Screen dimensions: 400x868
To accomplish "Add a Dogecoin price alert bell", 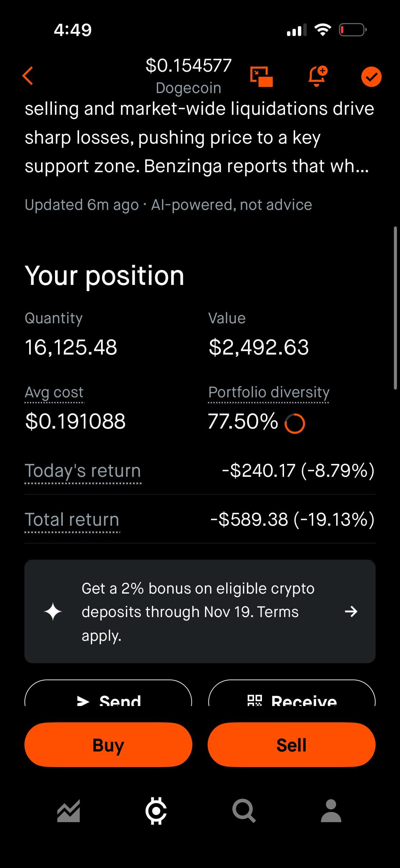I will coord(317,76).
